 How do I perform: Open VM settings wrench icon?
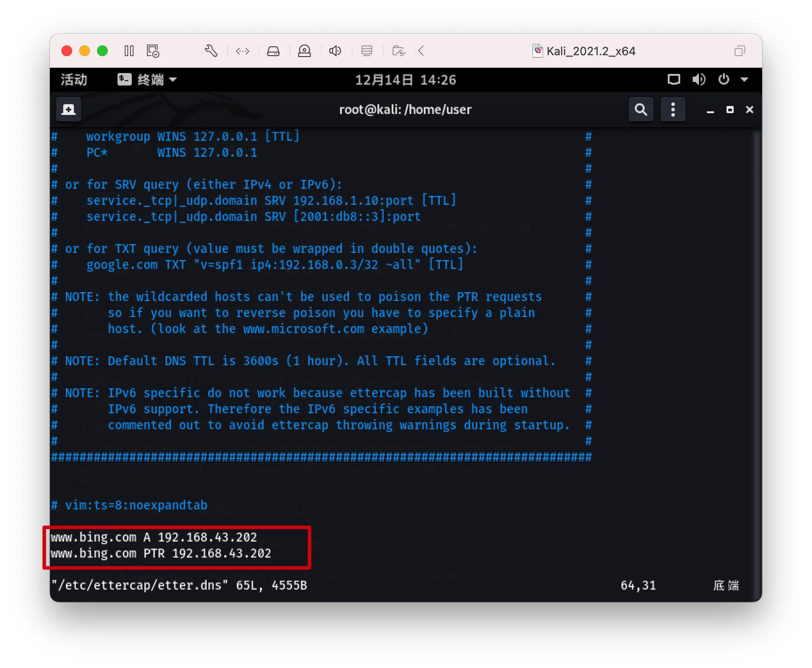(211, 51)
